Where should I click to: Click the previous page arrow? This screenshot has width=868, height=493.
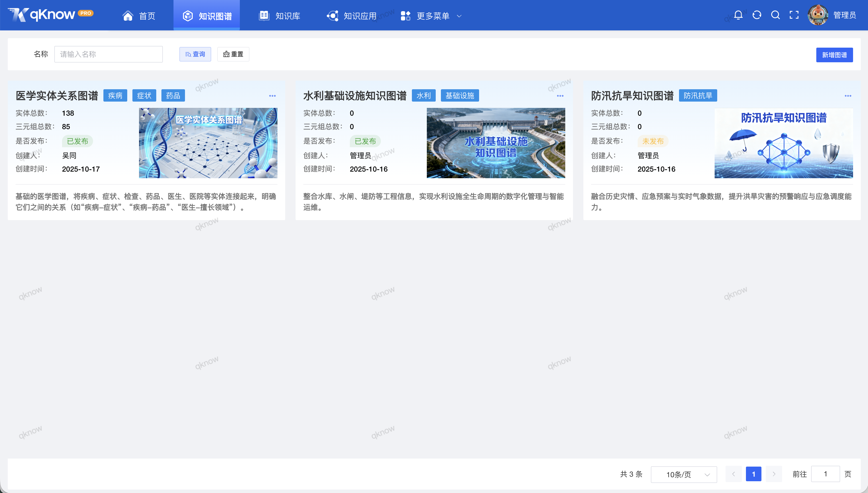tap(733, 474)
